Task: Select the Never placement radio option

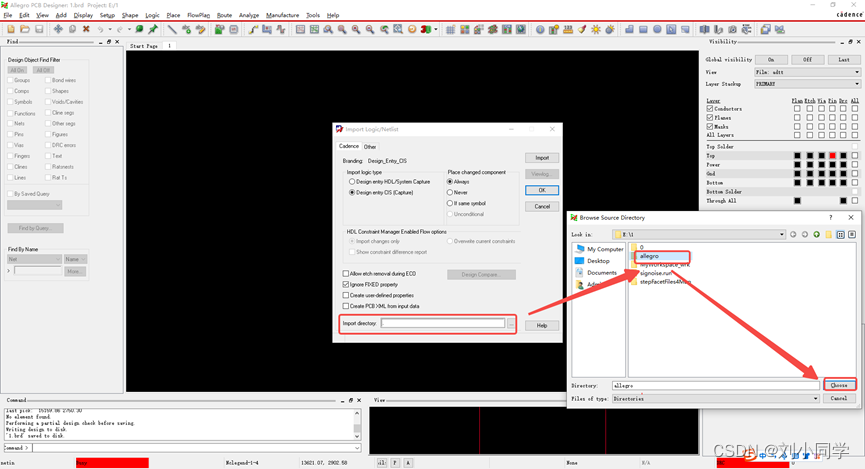Action: click(450, 193)
